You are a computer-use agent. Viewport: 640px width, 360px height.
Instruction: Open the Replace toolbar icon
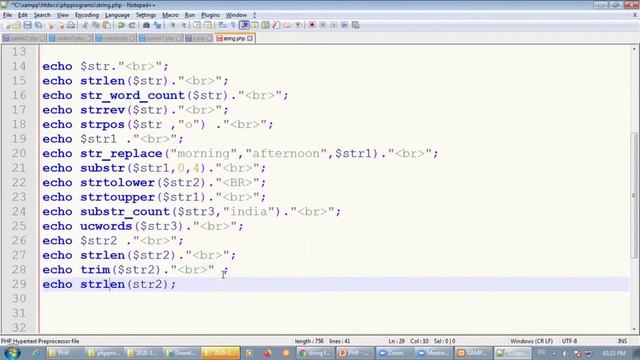(157, 25)
